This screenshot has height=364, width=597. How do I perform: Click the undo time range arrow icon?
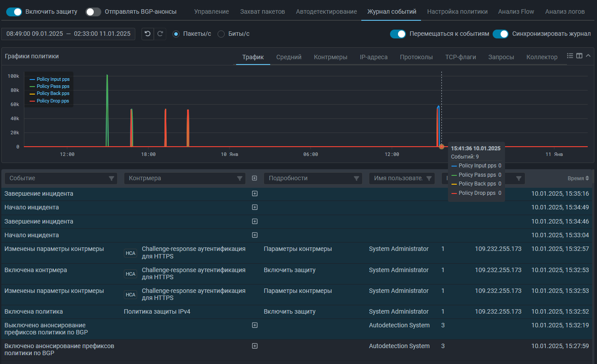(x=148, y=34)
